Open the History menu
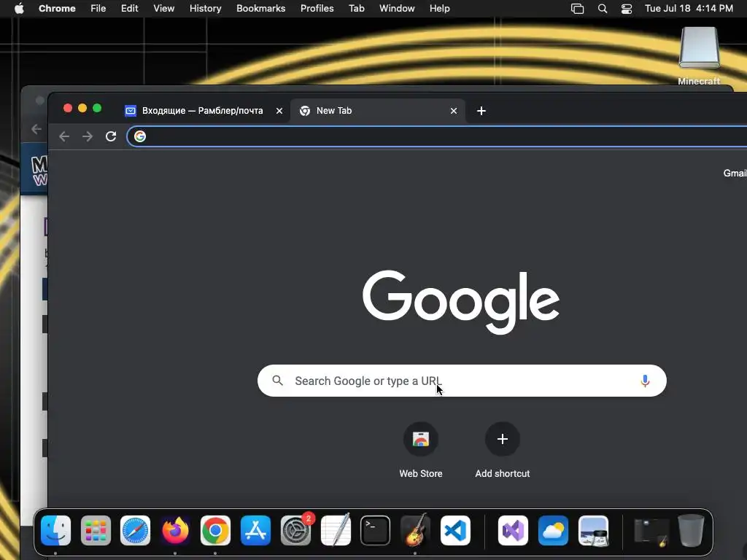The width and height of the screenshot is (747, 560). pyautogui.click(x=205, y=9)
